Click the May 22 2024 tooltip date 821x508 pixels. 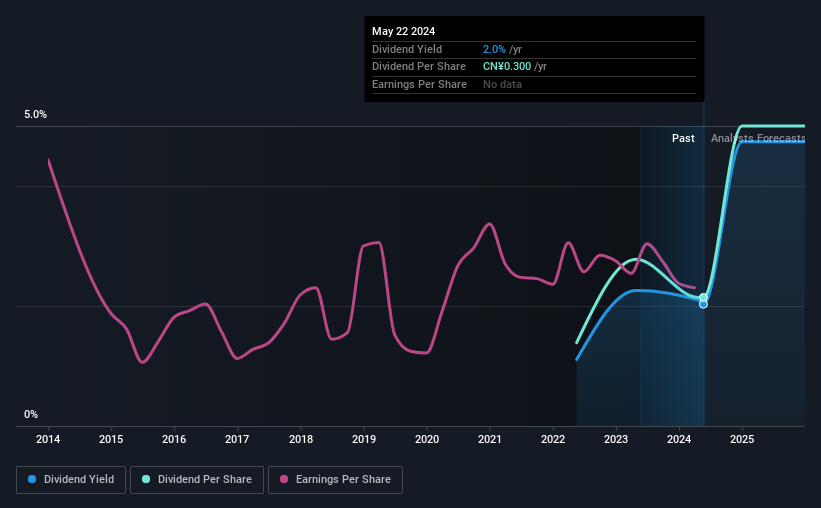pos(403,31)
